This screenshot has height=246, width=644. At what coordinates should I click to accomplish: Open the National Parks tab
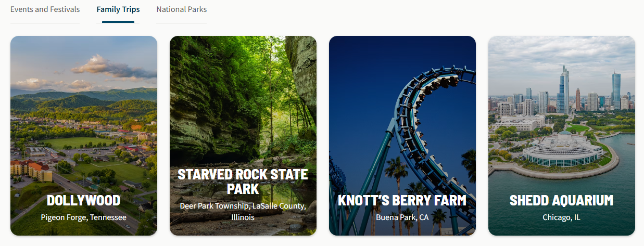181,9
